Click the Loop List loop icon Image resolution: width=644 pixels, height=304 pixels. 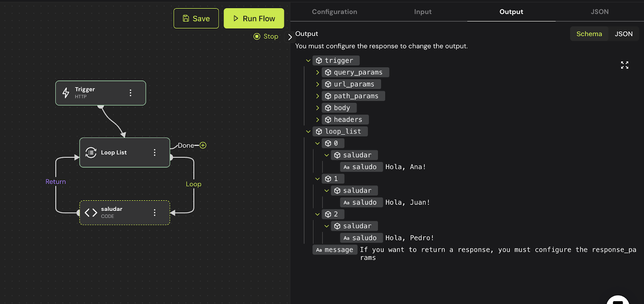91,153
